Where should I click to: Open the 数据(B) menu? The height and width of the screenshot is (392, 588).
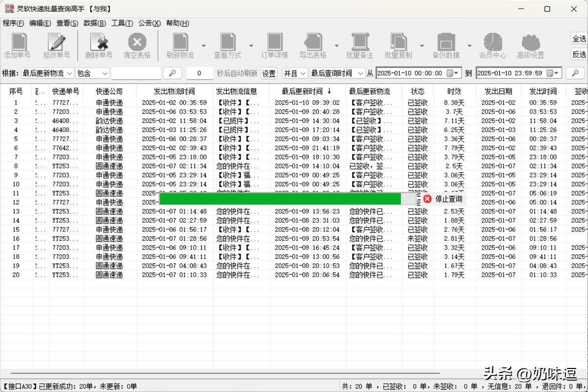[95, 23]
